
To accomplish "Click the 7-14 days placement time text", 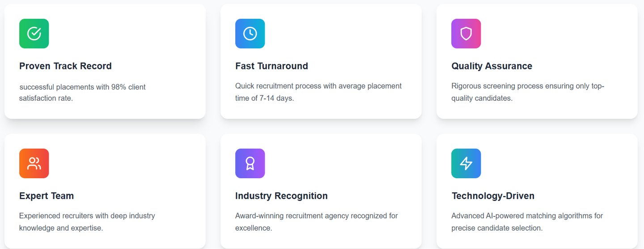I will [318, 92].
